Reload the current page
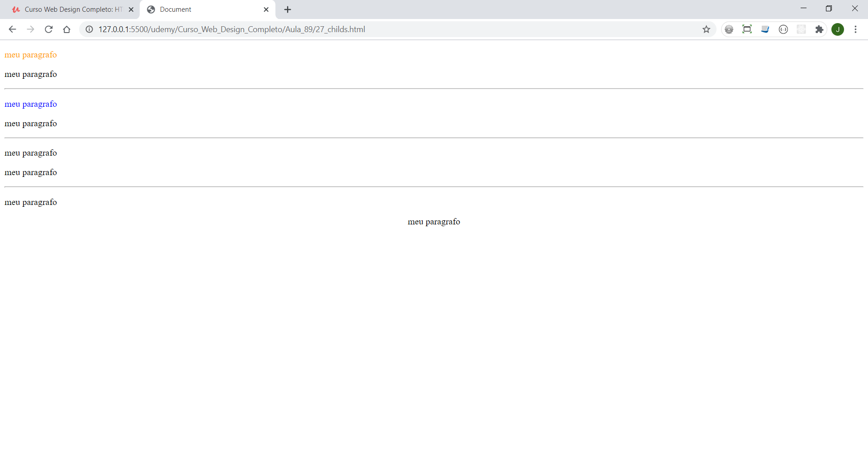This screenshot has width=868, height=466. pos(49,29)
